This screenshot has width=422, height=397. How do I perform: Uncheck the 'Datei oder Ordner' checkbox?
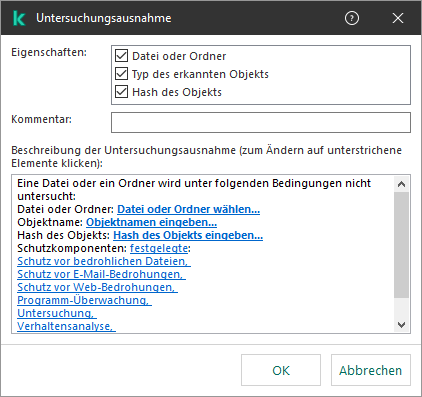(121, 56)
